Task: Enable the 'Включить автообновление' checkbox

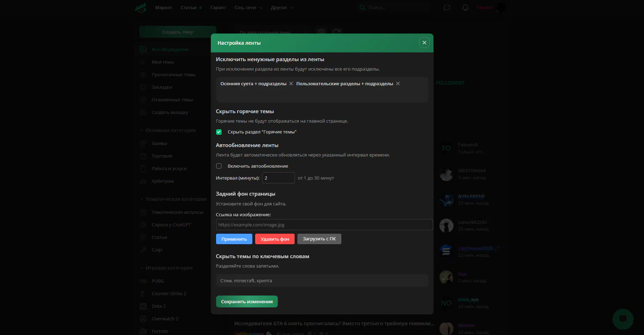Action: point(219,166)
